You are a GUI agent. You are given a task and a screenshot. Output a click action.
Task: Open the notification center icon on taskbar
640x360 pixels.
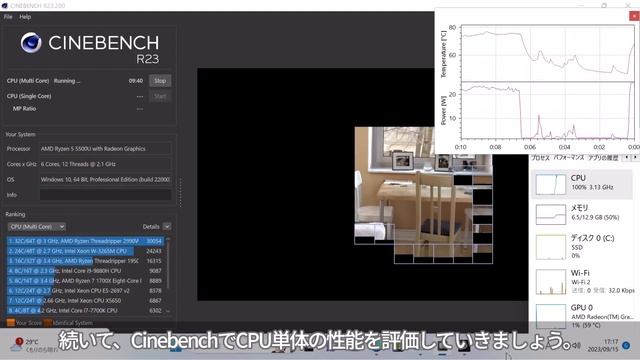click(x=626, y=346)
